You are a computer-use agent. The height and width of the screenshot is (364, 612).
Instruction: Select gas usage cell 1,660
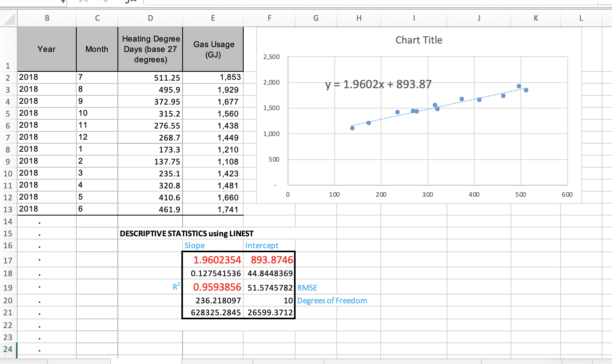(213, 197)
